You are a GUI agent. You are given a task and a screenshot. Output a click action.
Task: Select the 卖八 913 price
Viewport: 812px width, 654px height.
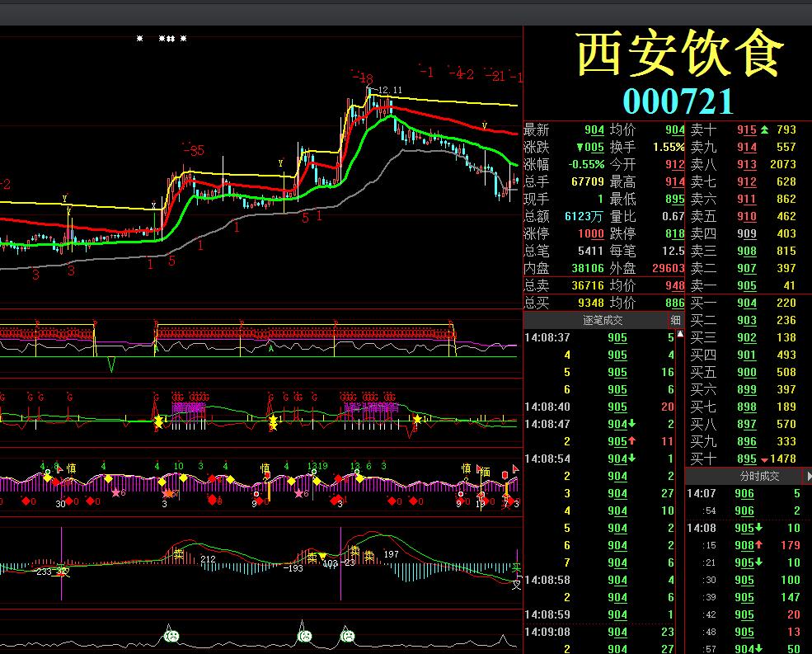pos(747,164)
